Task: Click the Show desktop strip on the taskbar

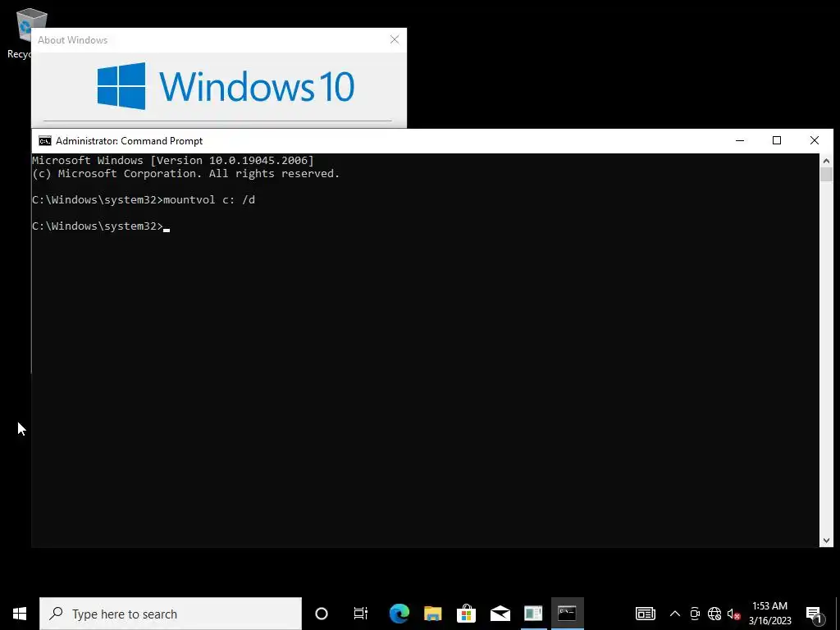Action: 838,614
